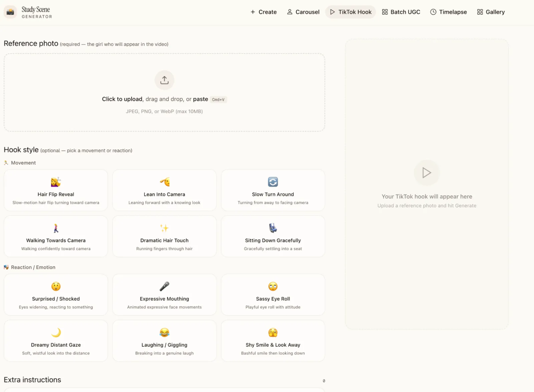Click the grid icon beside Gallery
The height and width of the screenshot is (392, 534).
click(480, 12)
